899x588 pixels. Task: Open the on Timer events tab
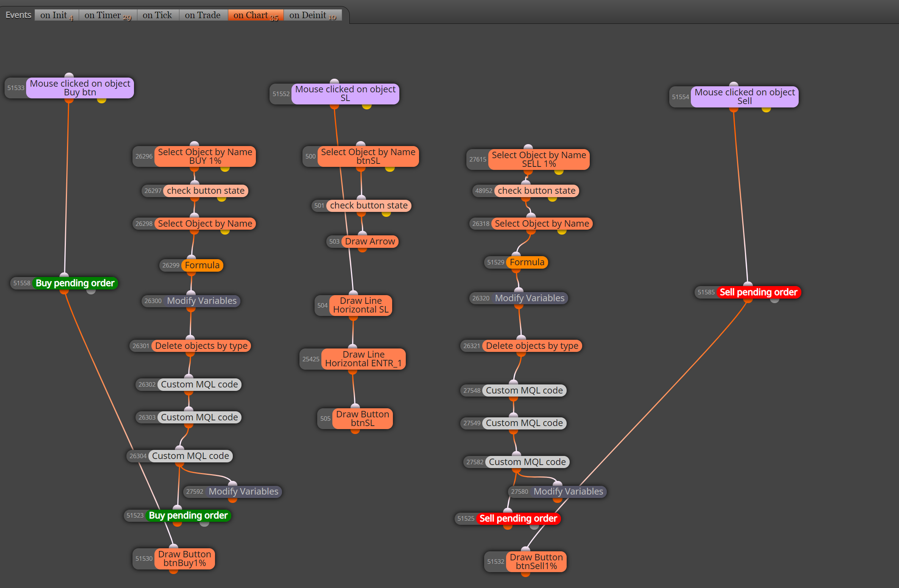pyautogui.click(x=108, y=15)
